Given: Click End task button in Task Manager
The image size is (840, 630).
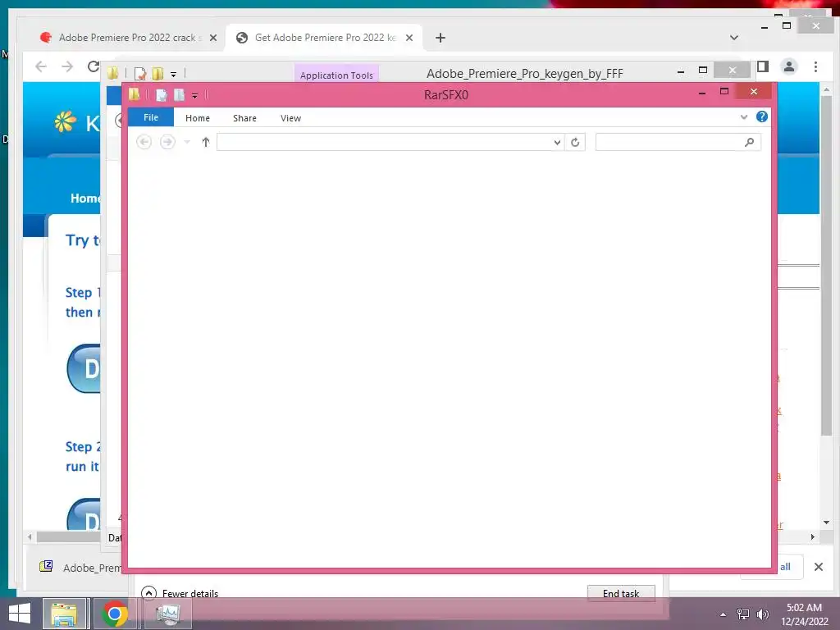Looking at the screenshot, I should coord(621,593).
